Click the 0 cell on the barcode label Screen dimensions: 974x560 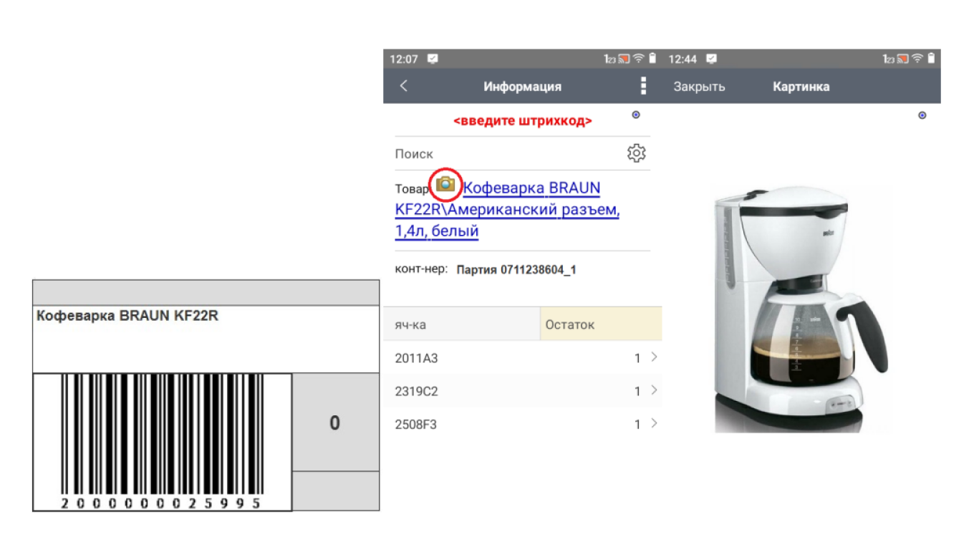[x=334, y=423]
